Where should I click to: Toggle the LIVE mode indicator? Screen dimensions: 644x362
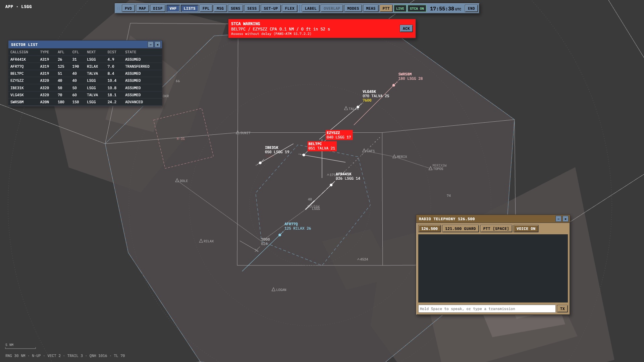point(400,8)
